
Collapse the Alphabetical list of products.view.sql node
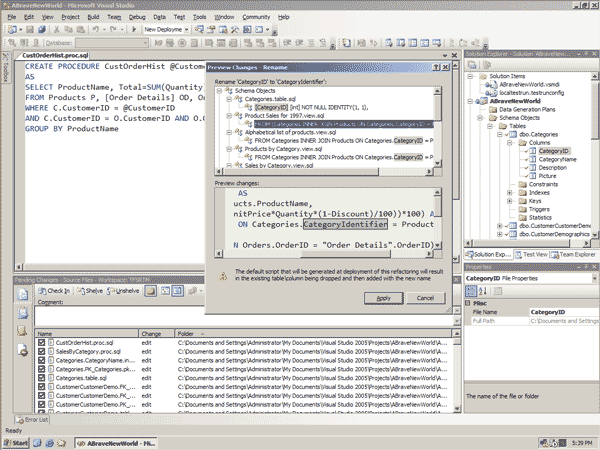point(229,132)
